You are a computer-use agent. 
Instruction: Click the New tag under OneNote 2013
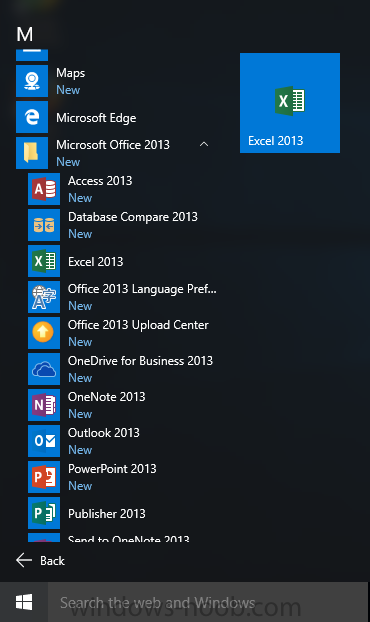80,414
